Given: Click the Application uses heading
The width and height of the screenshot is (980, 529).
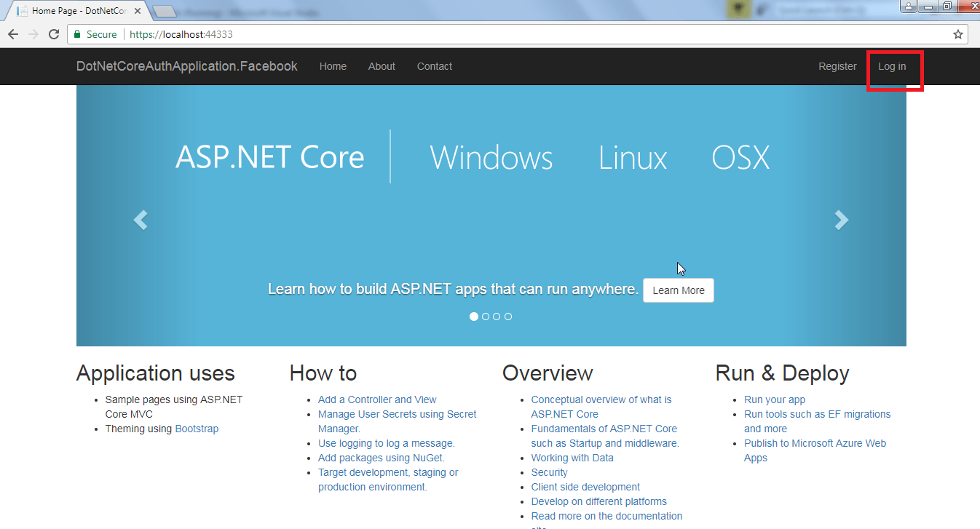Looking at the screenshot, I should pyautogui.click(x=156, y=373).
